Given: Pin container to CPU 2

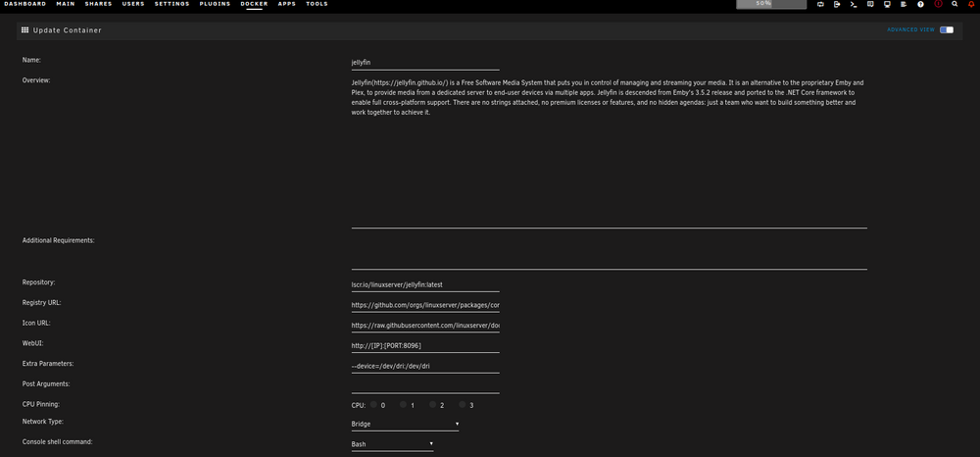Looking at the screenshot, I should (432, 404).
